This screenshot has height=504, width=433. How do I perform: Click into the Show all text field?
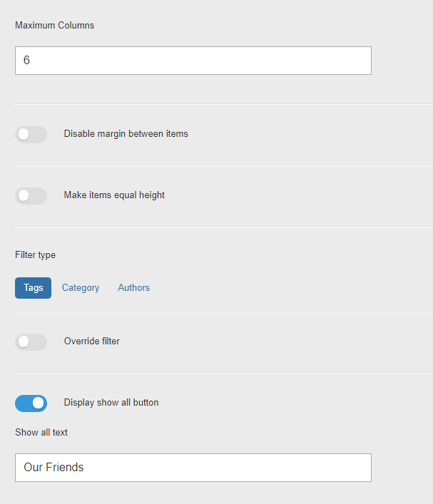pos(193,468)
